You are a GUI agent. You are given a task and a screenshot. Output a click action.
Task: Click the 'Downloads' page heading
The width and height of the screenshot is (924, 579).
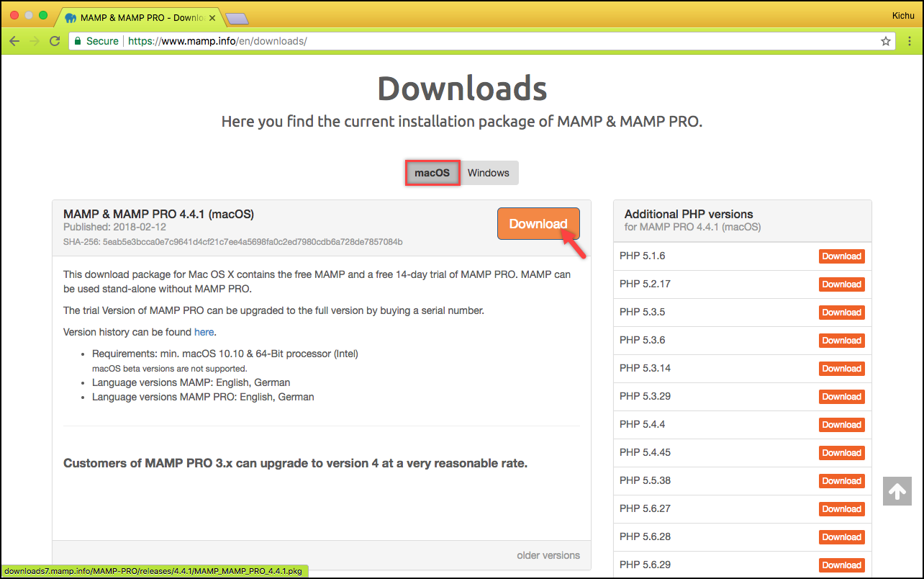[462, 89]
